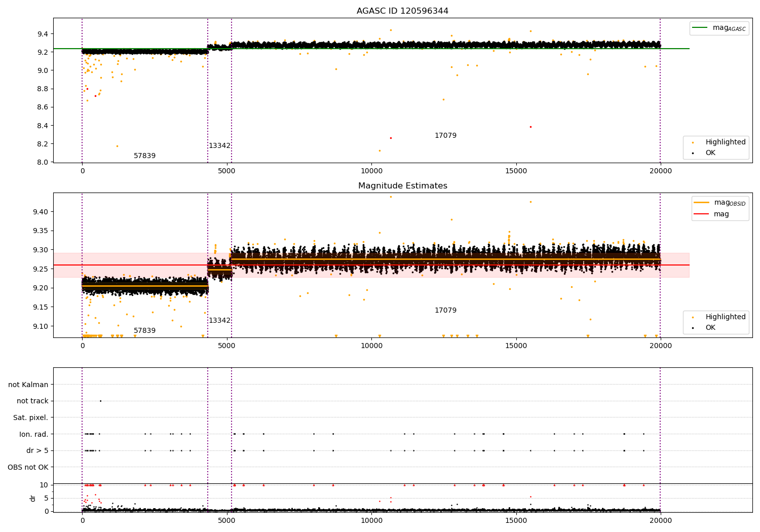Select the 17079 label in top plot
760x532 pixels.
click(445, 136)
